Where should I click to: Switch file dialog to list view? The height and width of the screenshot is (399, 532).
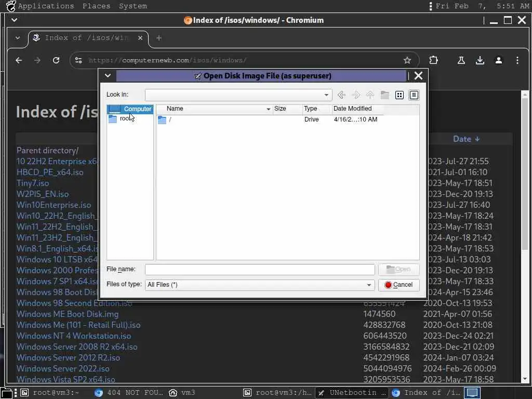tap(400, 95)
